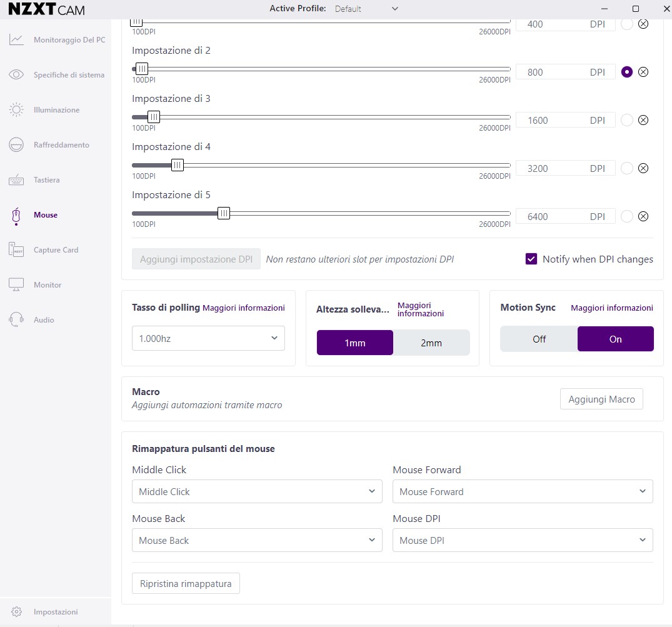Image resolution: width=672 pixels, height=627 pixels.
Task: Open the Illuminazione sun icon
Action: (x=16, y=110)
